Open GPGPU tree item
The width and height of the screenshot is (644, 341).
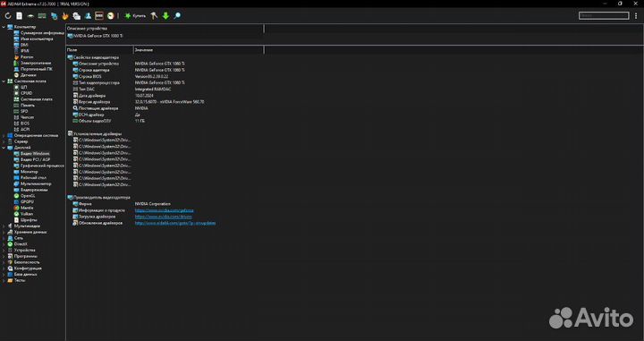tap(24, 201)
